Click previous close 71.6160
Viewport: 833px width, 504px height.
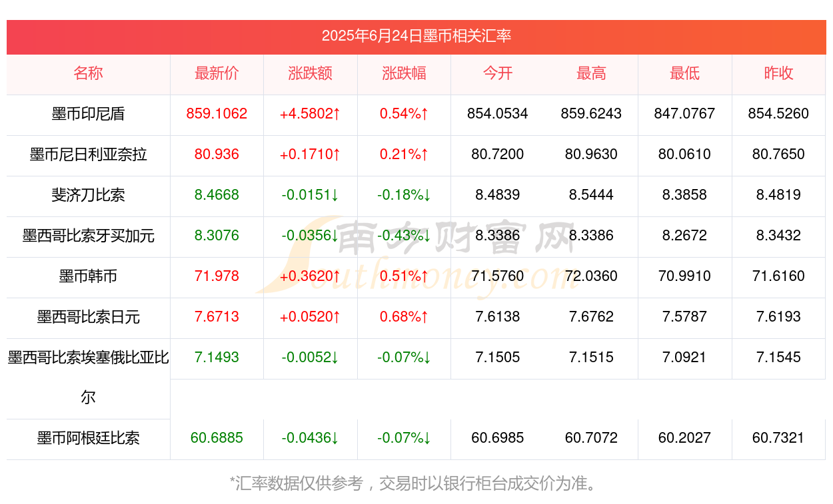pos(778,276)
